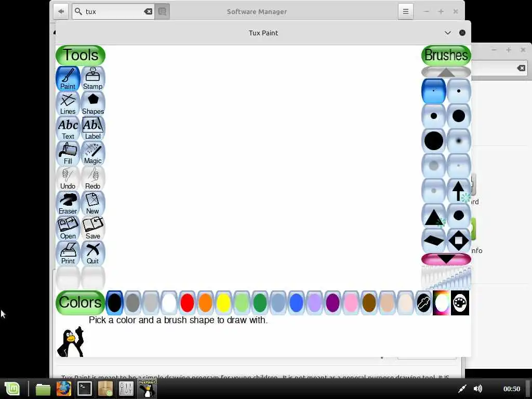Select the largest round black brush

pyautogui.click(x=434, y=141)
